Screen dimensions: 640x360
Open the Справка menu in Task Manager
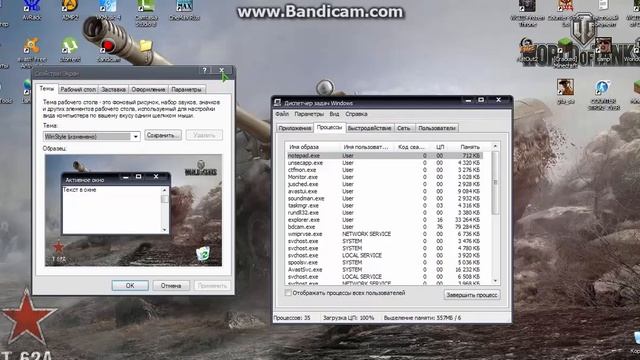[x=356, y=114]
